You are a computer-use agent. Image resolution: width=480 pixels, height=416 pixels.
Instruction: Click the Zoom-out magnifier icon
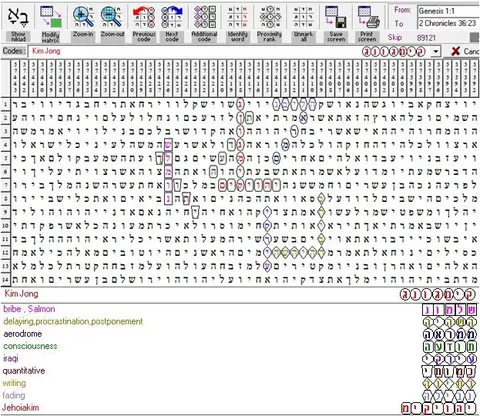pyautogui.click(x=112, y=17)
